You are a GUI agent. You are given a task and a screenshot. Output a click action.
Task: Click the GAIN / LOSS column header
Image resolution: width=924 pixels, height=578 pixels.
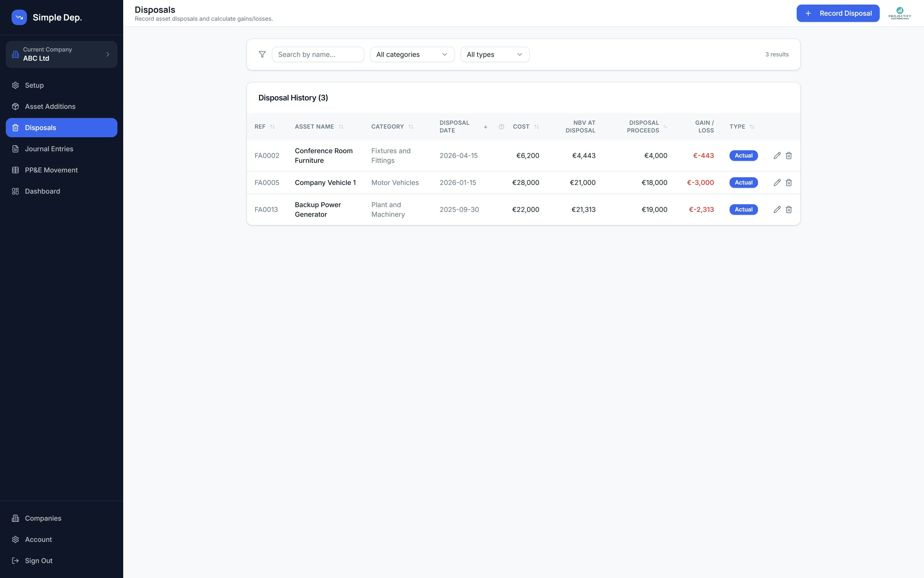(x=704, y=126)
